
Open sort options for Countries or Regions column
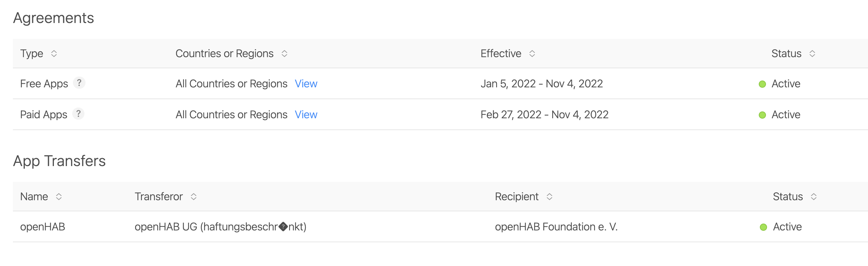[284, 54]
